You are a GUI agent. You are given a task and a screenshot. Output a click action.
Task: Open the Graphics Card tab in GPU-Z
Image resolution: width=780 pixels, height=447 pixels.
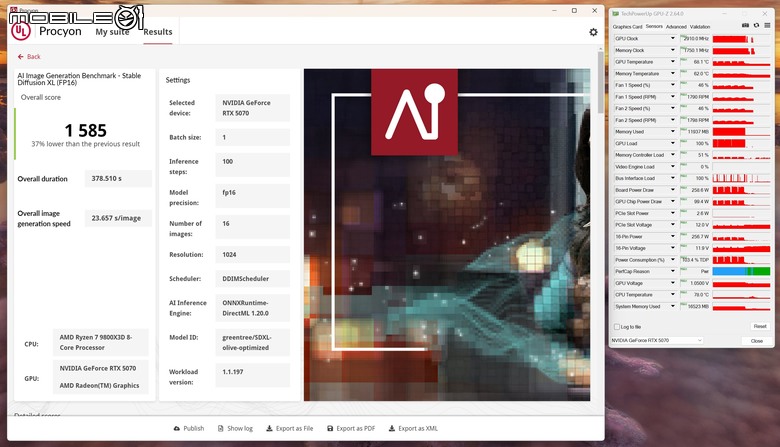click(x=627, y=27)
